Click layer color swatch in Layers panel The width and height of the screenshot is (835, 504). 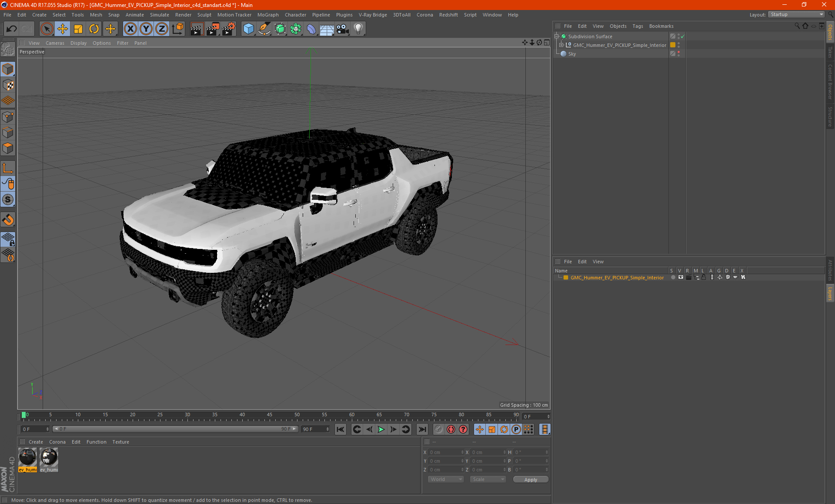click(566, 278)
